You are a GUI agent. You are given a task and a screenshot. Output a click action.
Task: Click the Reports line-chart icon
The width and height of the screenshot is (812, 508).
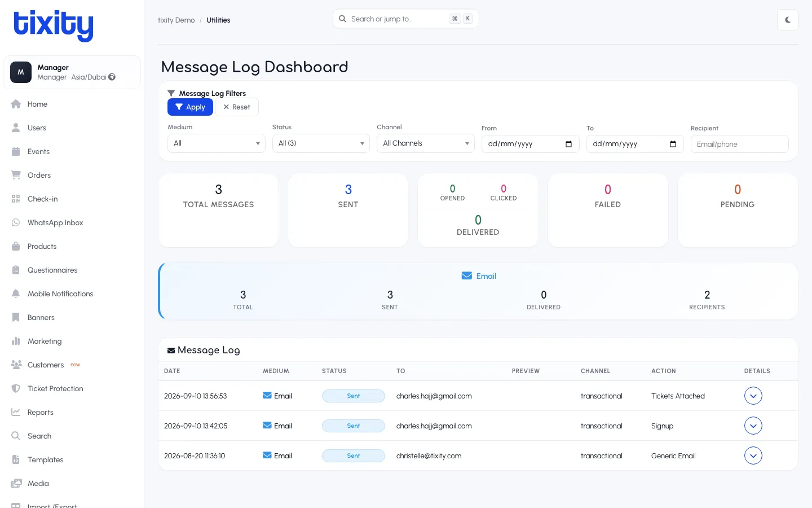pyautogui.click(x=16, y=412)
